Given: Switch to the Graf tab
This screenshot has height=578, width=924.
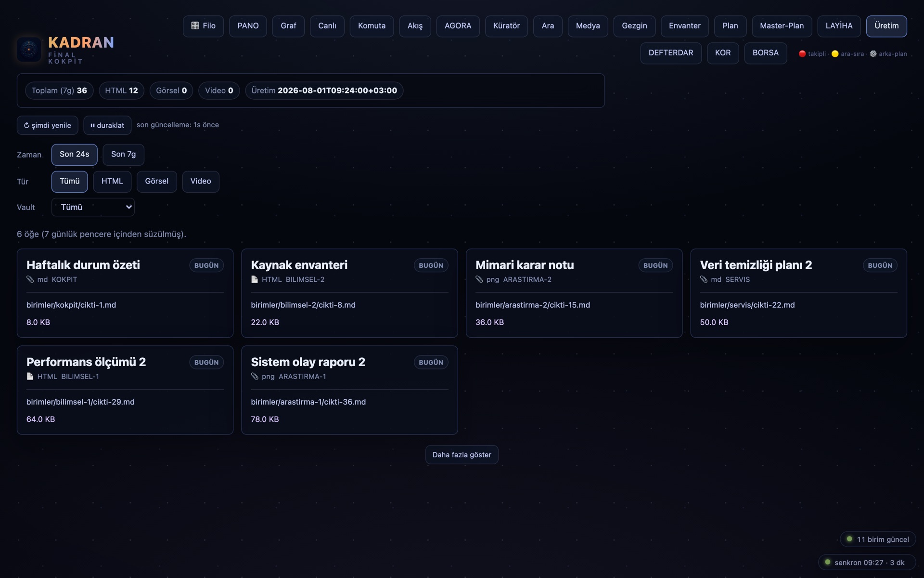Looking at the screenshot, I should point(288,26).
